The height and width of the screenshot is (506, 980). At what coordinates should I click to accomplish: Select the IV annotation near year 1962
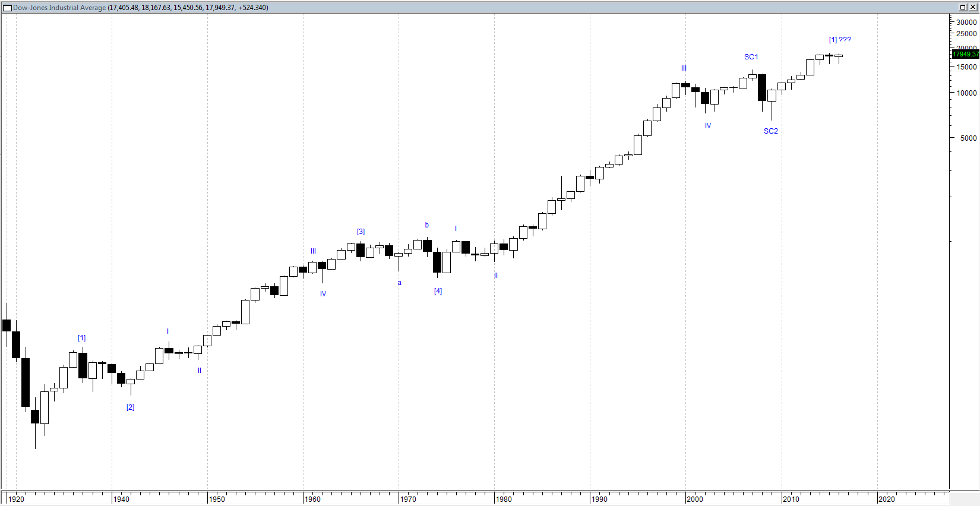(x=323, y=294)
